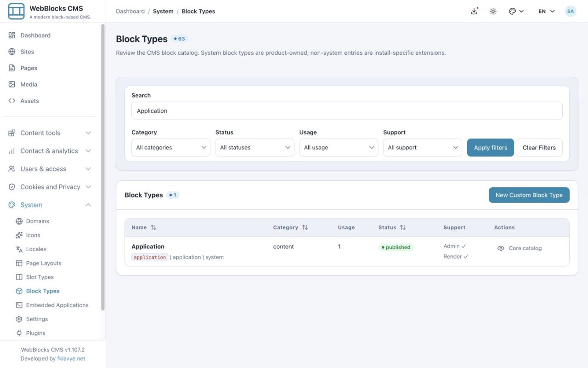Click the Block Types cube icon
The image size is (588, 368).
tap(19, 291)
